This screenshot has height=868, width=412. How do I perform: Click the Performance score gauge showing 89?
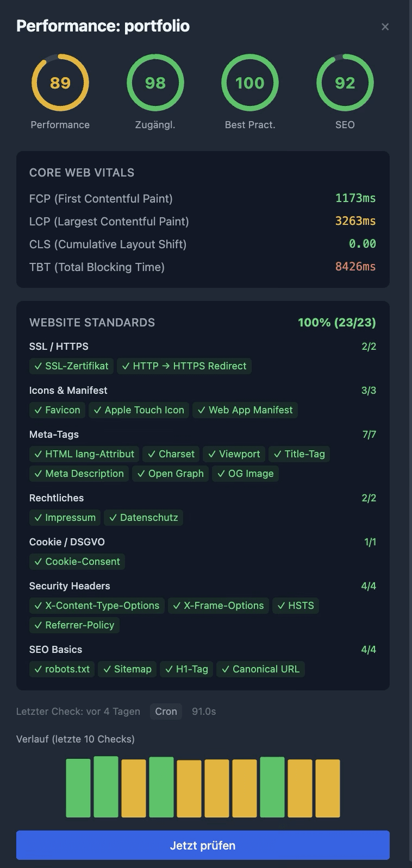pos(60,83)
